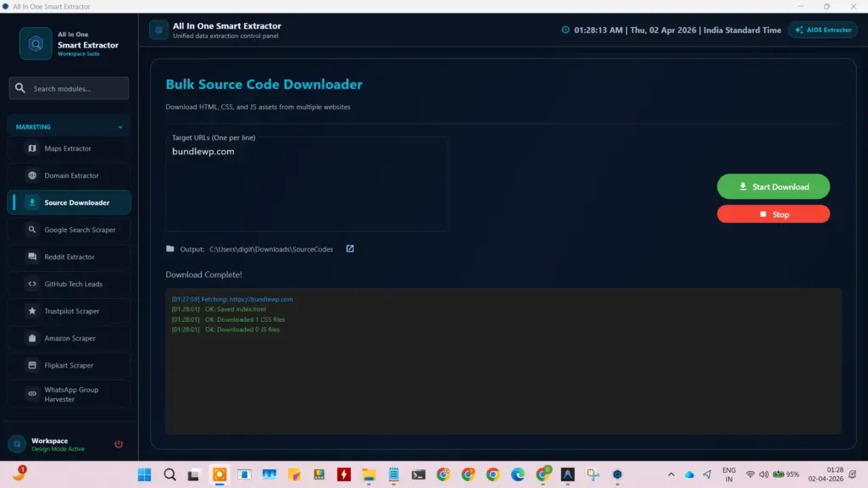Click the search magnifier icon in sidebar
868x488 pixels.
20,88
